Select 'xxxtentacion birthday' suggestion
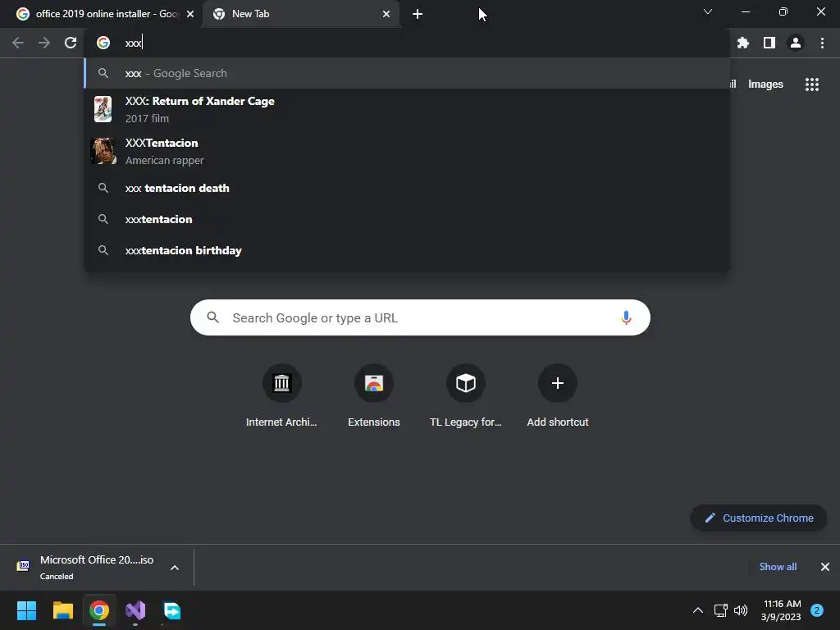This screenshot has width=840, height=630. (407, 250)
